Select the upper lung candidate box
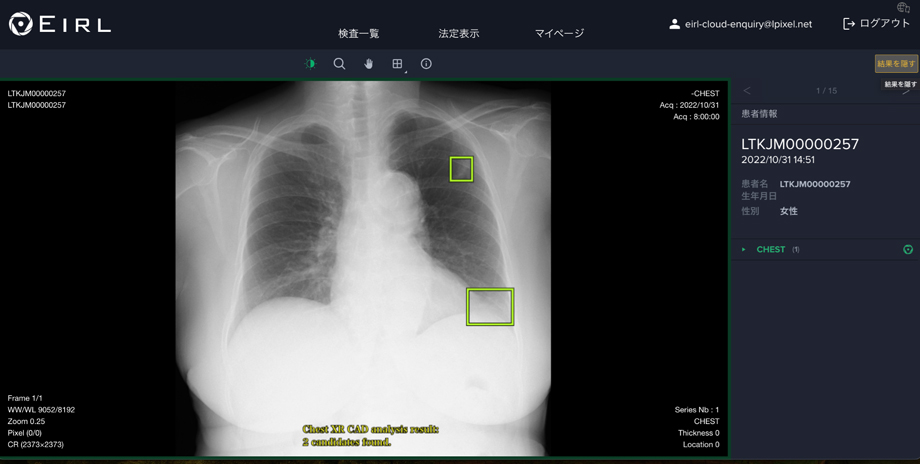The height and width of the screenshot is (464, 920). point(461,169)
